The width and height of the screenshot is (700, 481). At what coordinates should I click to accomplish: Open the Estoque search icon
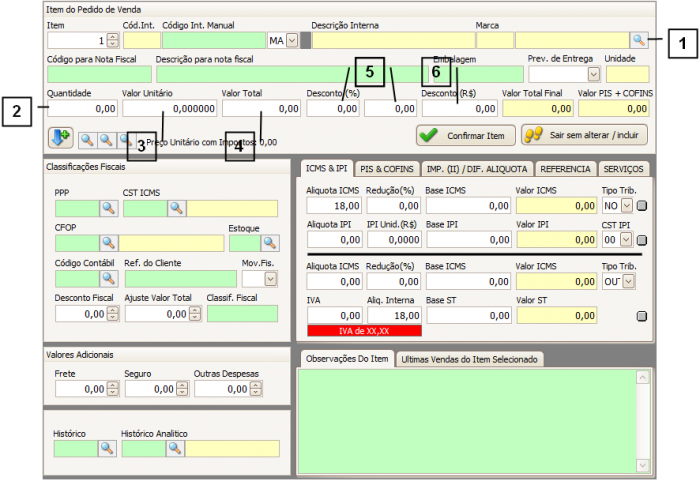pyautogui.click(x=269, y=243)
